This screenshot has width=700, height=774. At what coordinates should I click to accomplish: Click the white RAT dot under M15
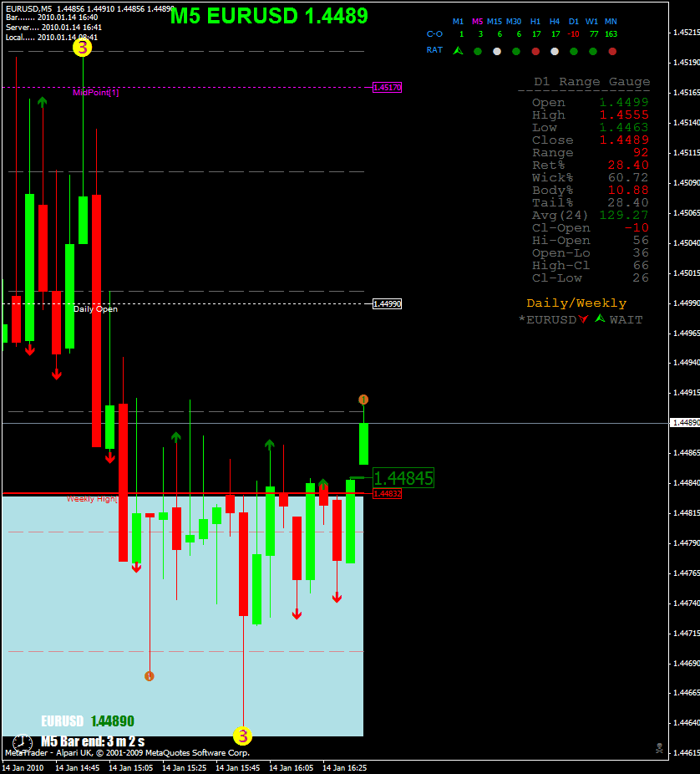pos(497,51)
